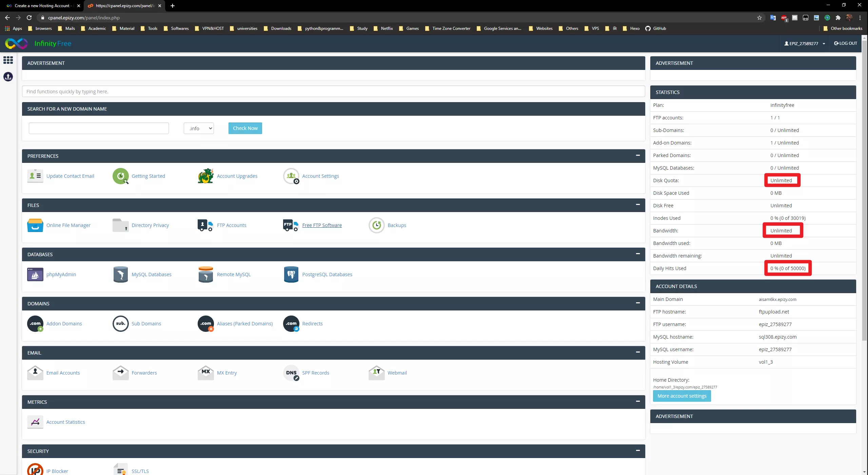Collapse the Databases section
868x475 pixels.
638,254
